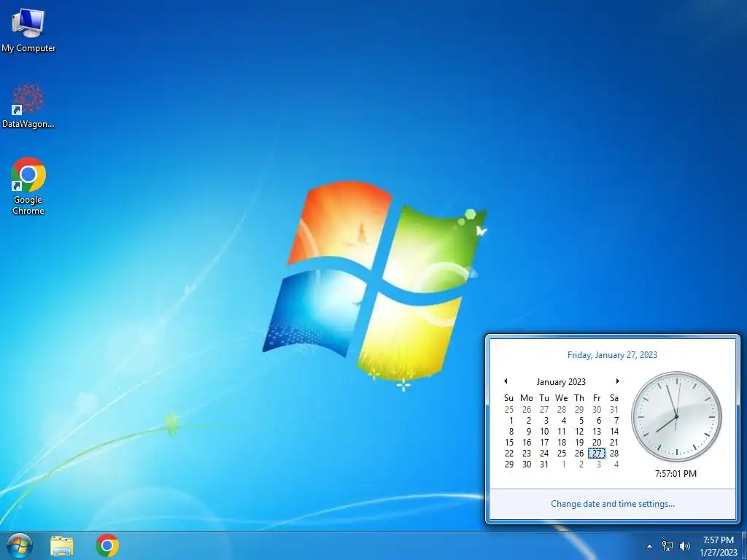Select January 27 in the calendar

point(597,454)
